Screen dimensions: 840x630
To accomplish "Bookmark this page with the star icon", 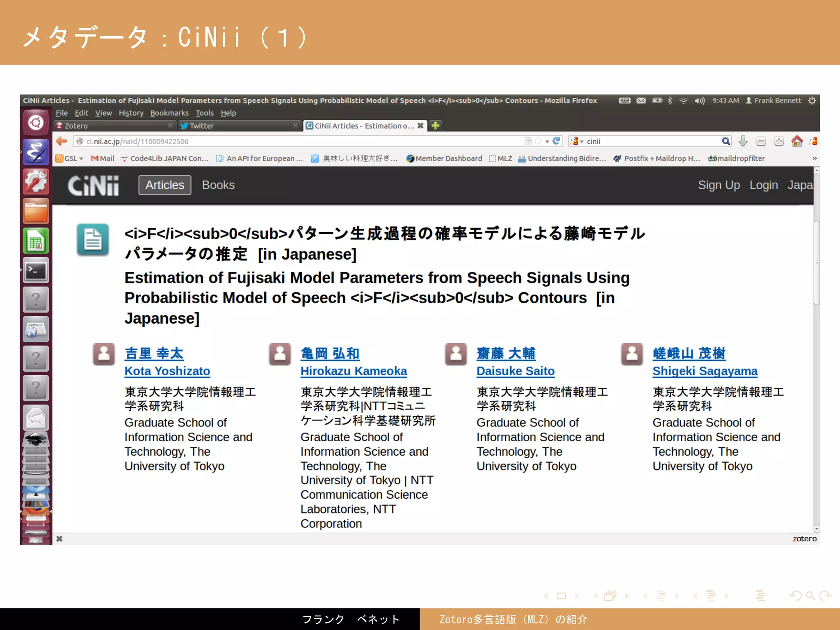I will (x=538, y=141).
